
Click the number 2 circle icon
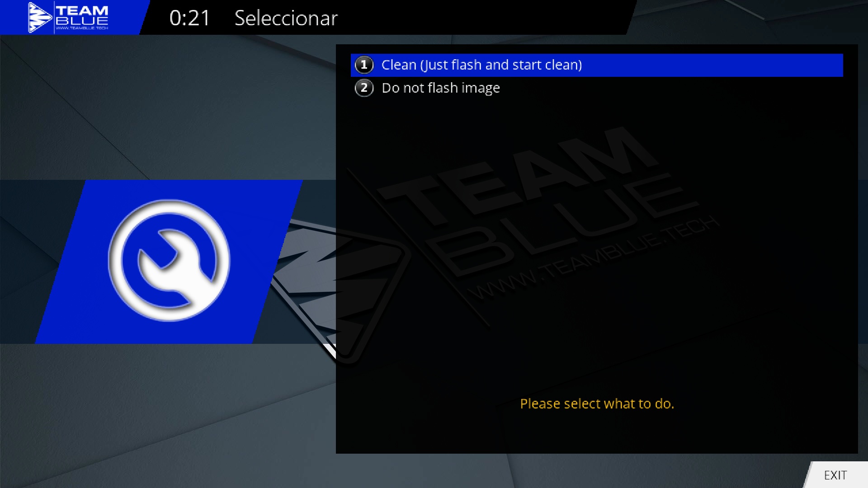pos(364,88)
